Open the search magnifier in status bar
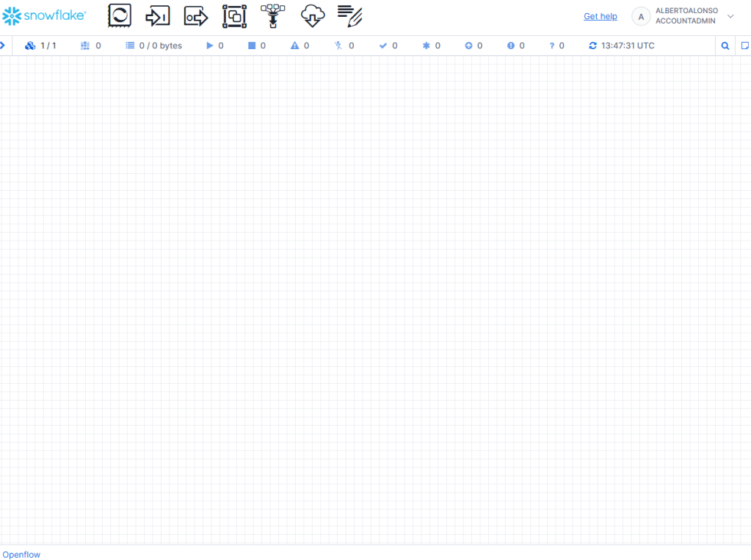Image resolution: width=751 pixels, height=560 pixels. coord(725,46)
